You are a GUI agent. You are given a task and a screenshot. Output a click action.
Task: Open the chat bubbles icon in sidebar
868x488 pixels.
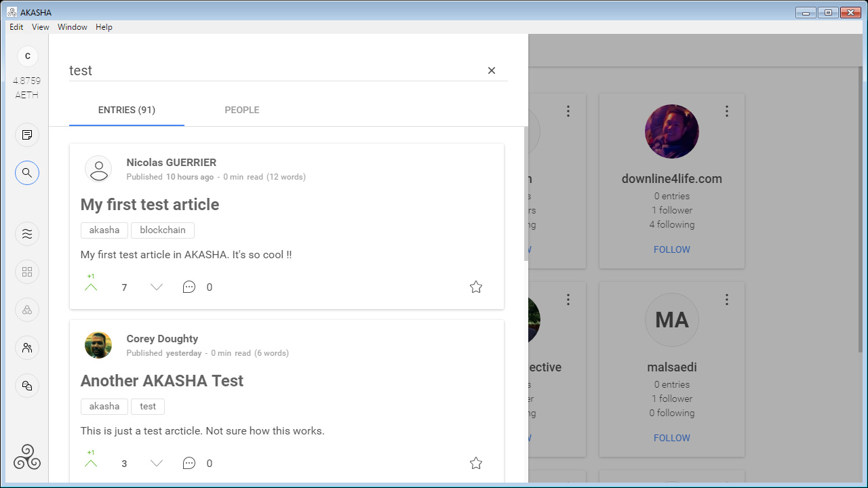coord(27,386)
